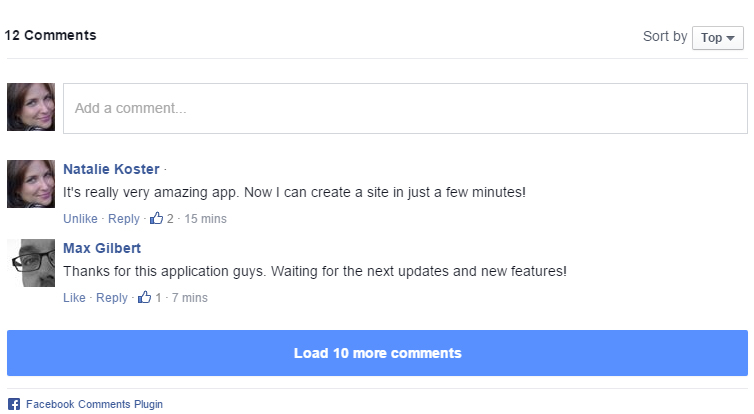Open the Sort by Top dropdown
Image resolution: width=754 pixels, height=414 pixels.
tap(717, 38)
